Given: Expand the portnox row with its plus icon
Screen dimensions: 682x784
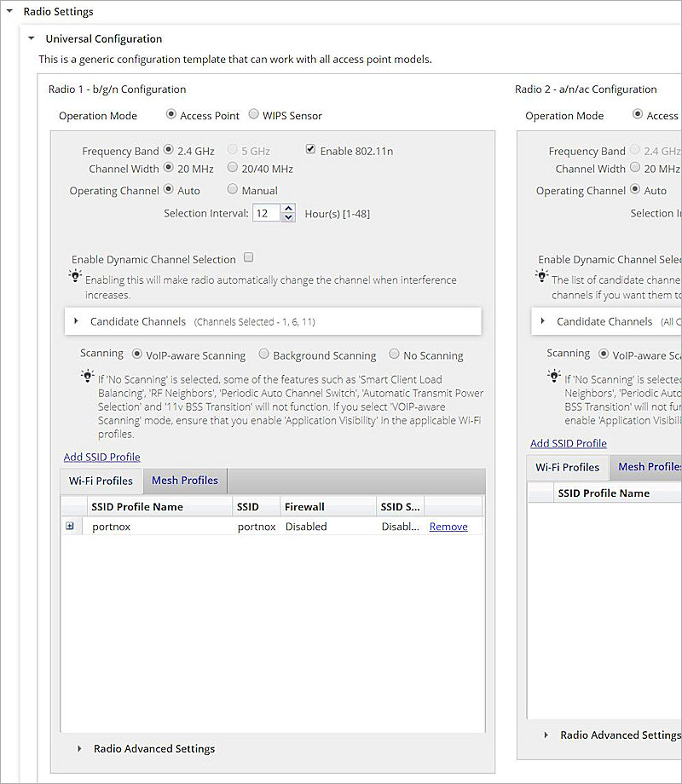Looking at the screenshot, I should (x=72, y=526).
